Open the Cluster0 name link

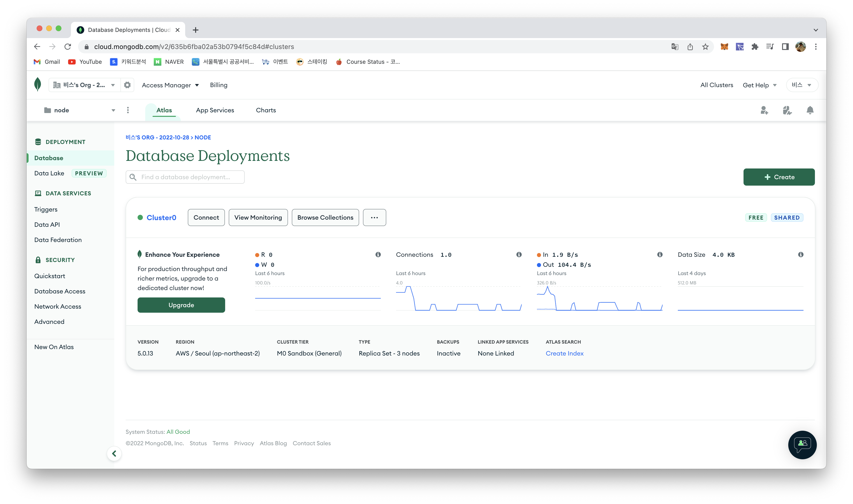point(161,217)
